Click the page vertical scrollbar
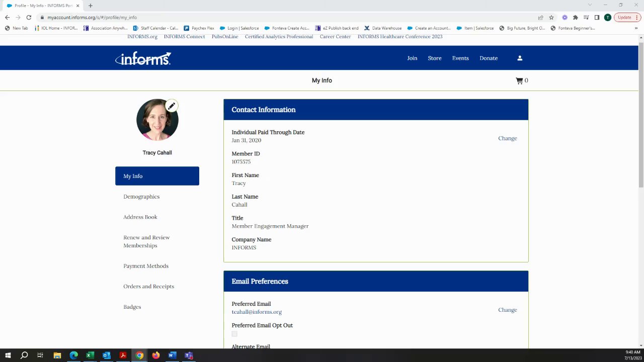The width and height of the screenshot is (644, 362). (641, 116)
